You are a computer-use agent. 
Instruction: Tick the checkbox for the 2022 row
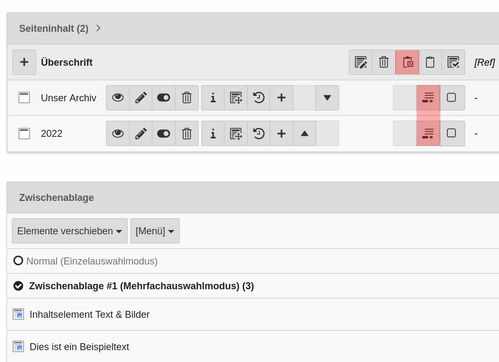(x=451, y=133)
